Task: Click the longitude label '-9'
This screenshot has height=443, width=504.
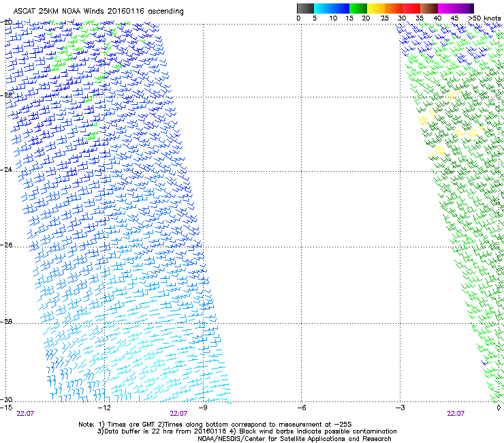Action: coord(203,408)
